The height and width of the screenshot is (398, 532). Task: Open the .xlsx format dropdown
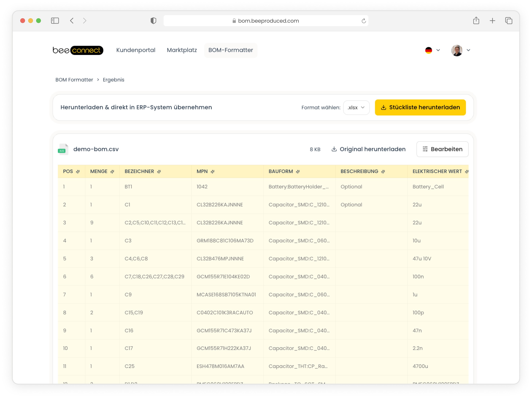[x=356, y=107]
